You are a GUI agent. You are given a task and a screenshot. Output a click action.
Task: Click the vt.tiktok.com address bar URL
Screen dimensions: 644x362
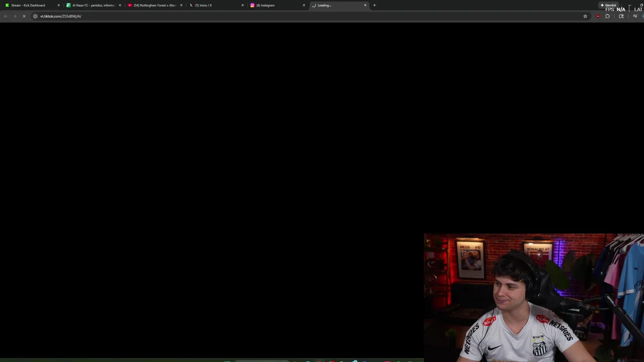click(61, 16)
